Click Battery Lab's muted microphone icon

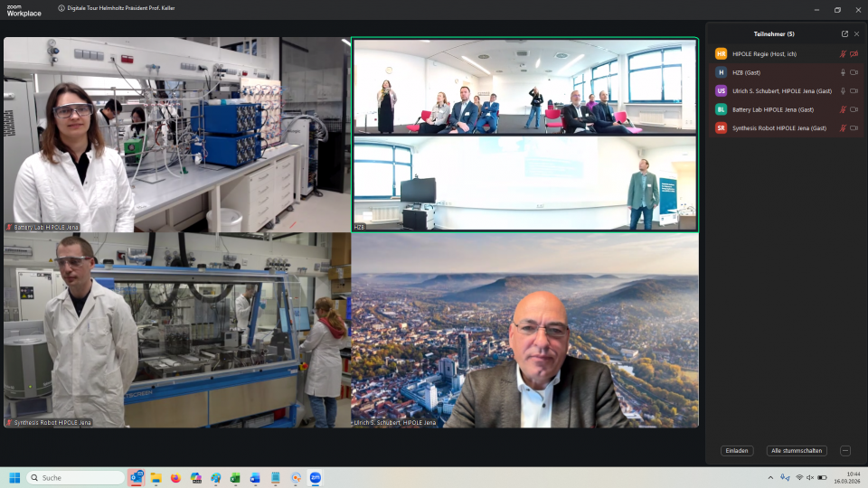[x=843, y=109]
